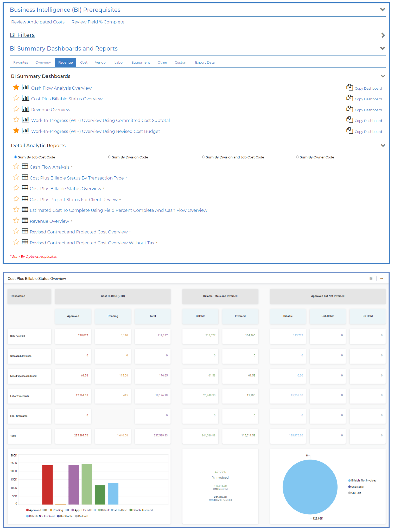Click copy icon for Cash Flow Analysis Overview
The width and height of the screenshot is (394, 532).
coord(349,87)
